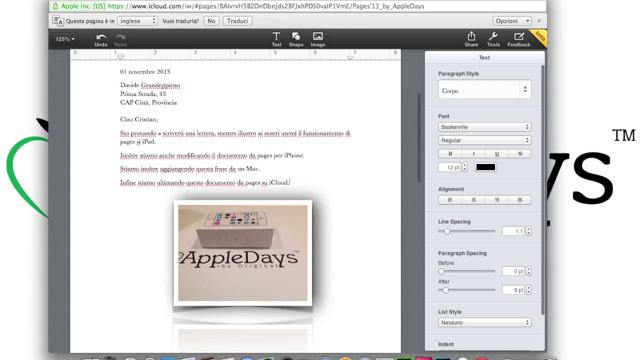Align text to the left
Viewport: 640px width, 360px height.
[x=450, y=200]
